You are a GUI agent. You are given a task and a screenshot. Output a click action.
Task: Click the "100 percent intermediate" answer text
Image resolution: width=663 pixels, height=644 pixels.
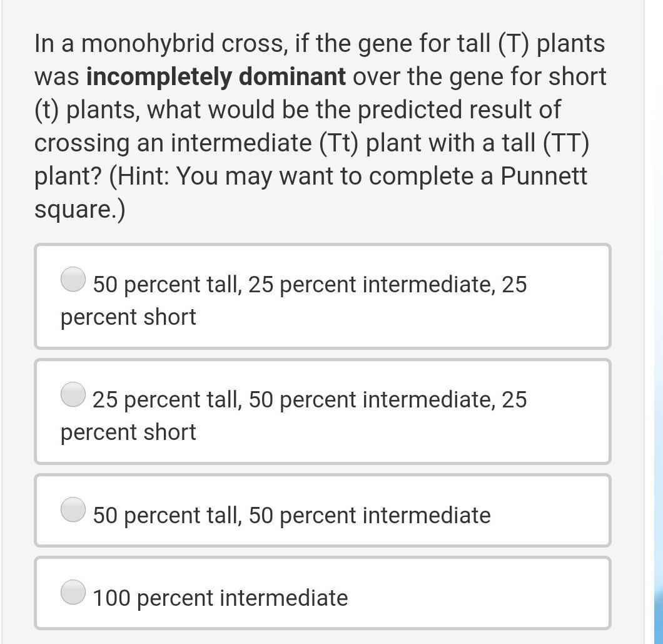coord(220,598)
